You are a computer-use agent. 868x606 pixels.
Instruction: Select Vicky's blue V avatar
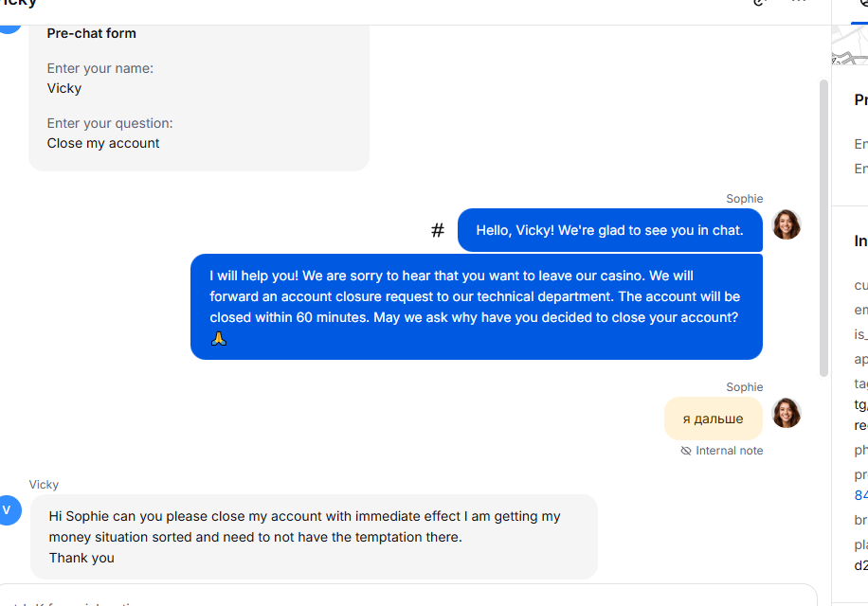point(8,509)
